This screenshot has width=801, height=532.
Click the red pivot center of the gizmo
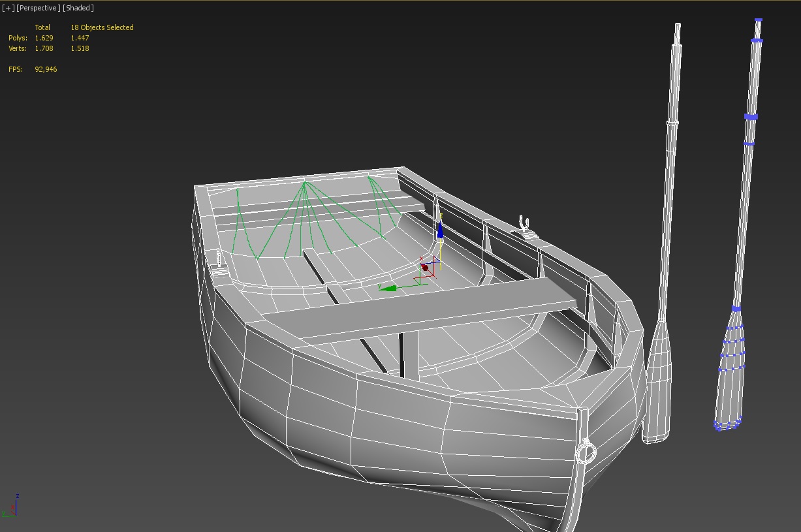425,268
